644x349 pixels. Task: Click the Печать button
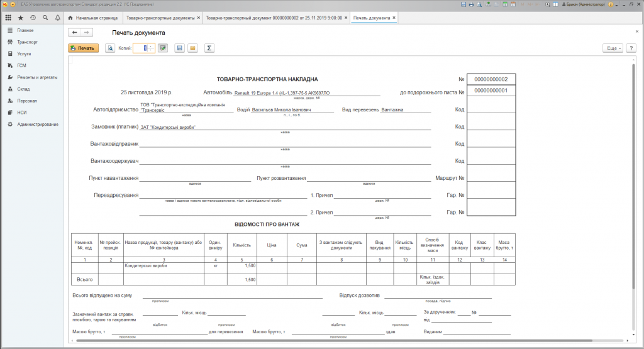pos(84,48)
